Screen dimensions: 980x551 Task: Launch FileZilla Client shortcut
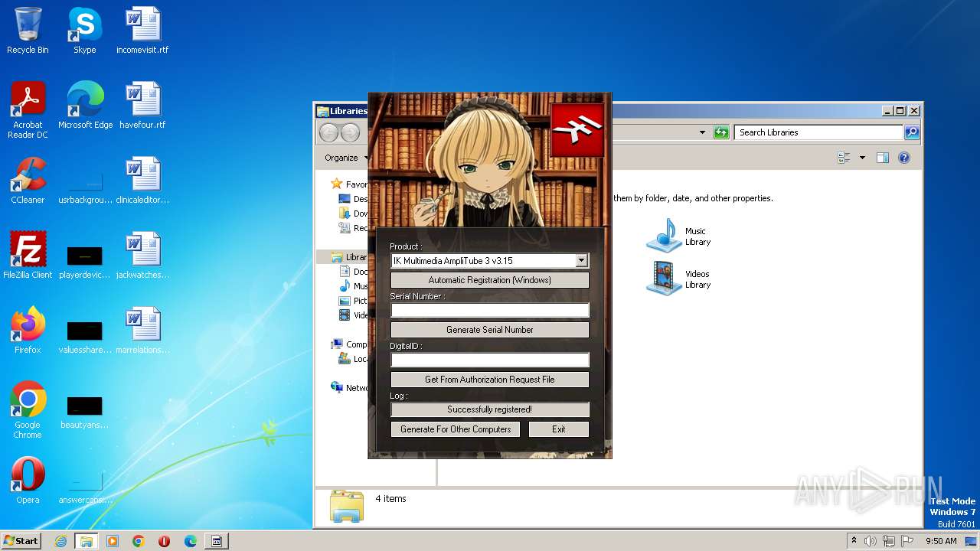click(28, 256)
